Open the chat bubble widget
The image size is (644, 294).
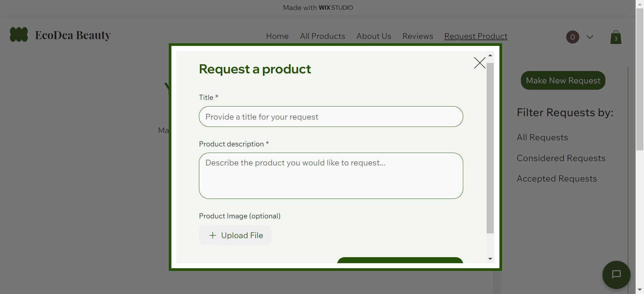[x=616, y=275]
